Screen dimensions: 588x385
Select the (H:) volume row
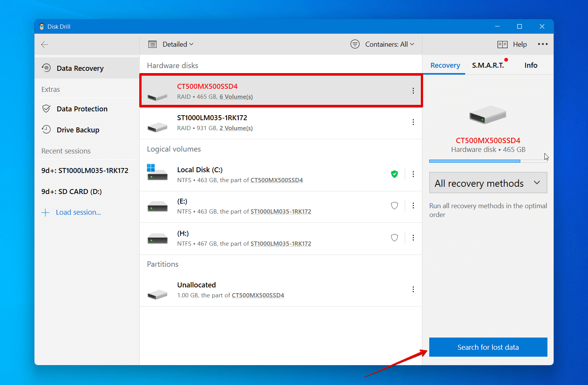281,238
